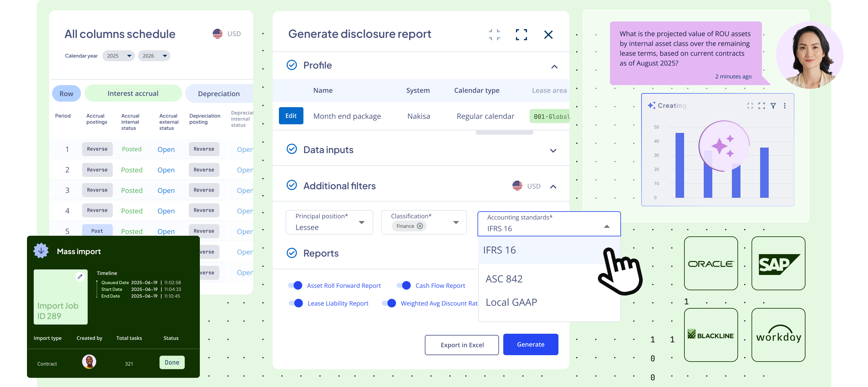The width and height of the screenshot is (868, 387).
Task: Expand the Creating chart to fullscreen
Action: tap(762, 105)
